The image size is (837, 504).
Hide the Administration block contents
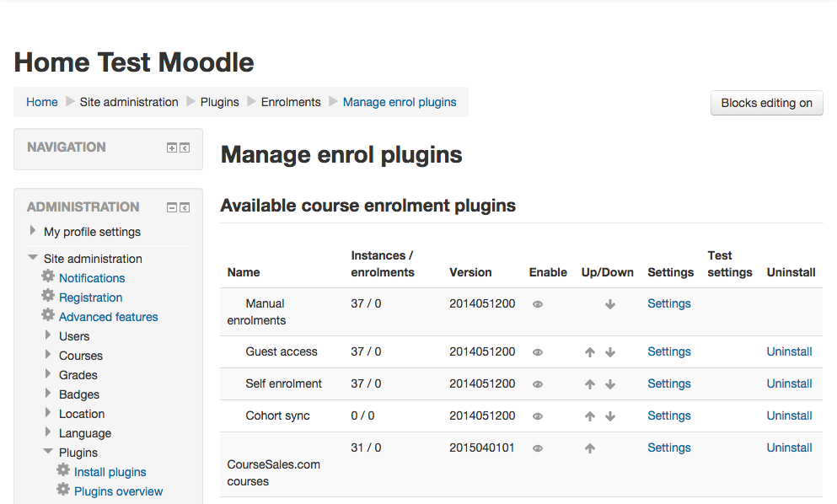(x=172, y=207)
